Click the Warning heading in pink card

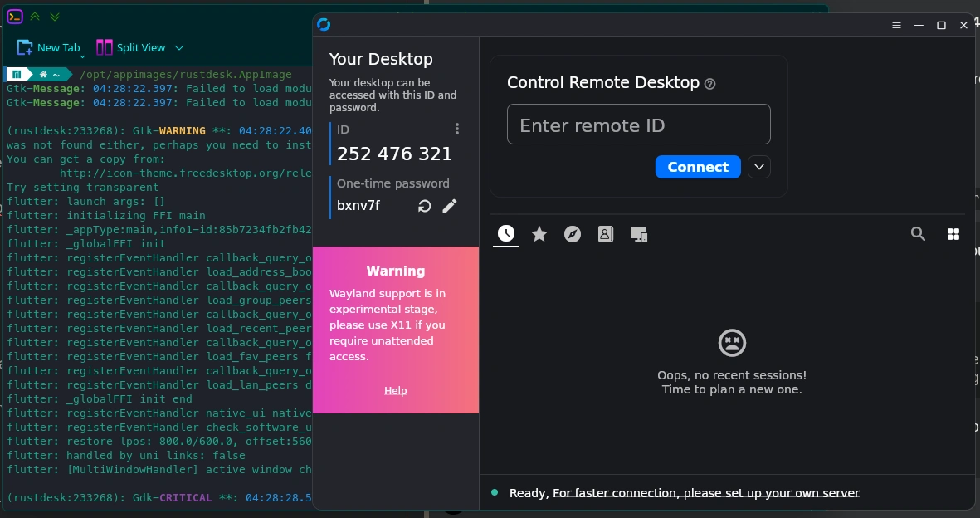point(395,271)
